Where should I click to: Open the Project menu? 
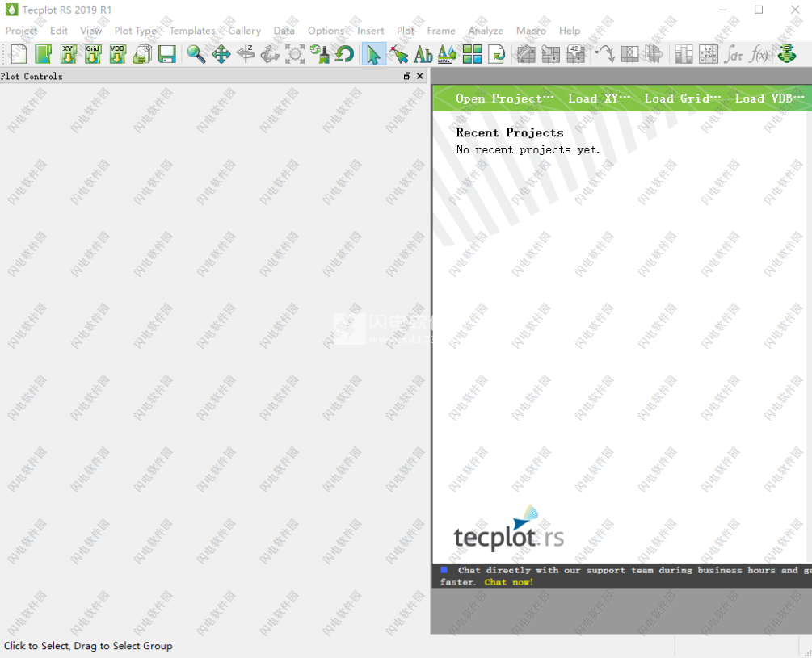(x=21, y=31)
